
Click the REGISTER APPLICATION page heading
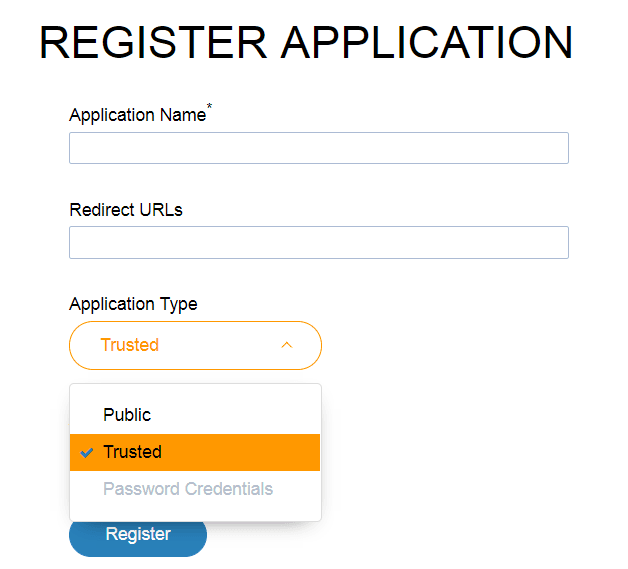[306, 42]
